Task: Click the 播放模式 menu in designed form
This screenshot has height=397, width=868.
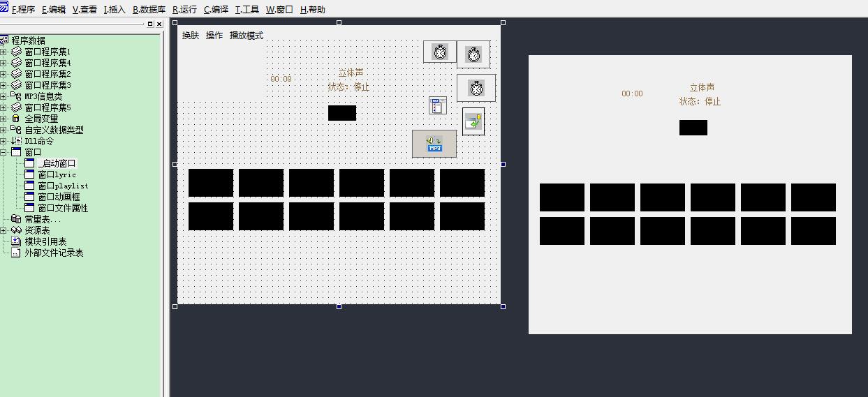Action: 246,36
